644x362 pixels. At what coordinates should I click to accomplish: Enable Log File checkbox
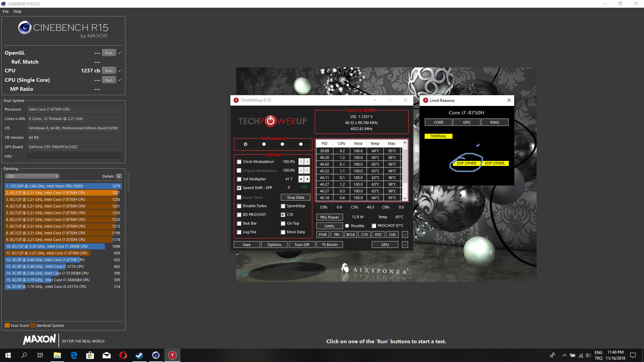239,232
